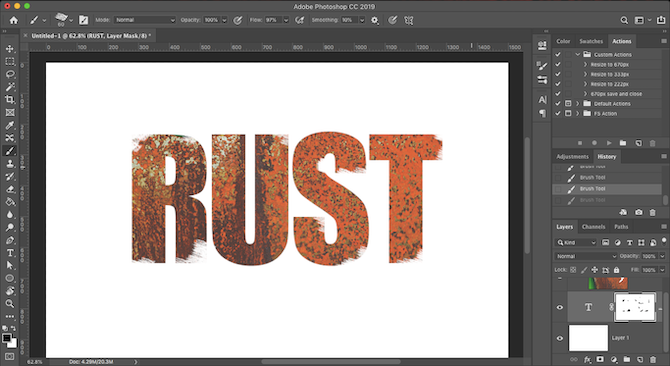Toggle check for Custom Actions set
This screenshot has height=366, width=670.
point(558,55)
